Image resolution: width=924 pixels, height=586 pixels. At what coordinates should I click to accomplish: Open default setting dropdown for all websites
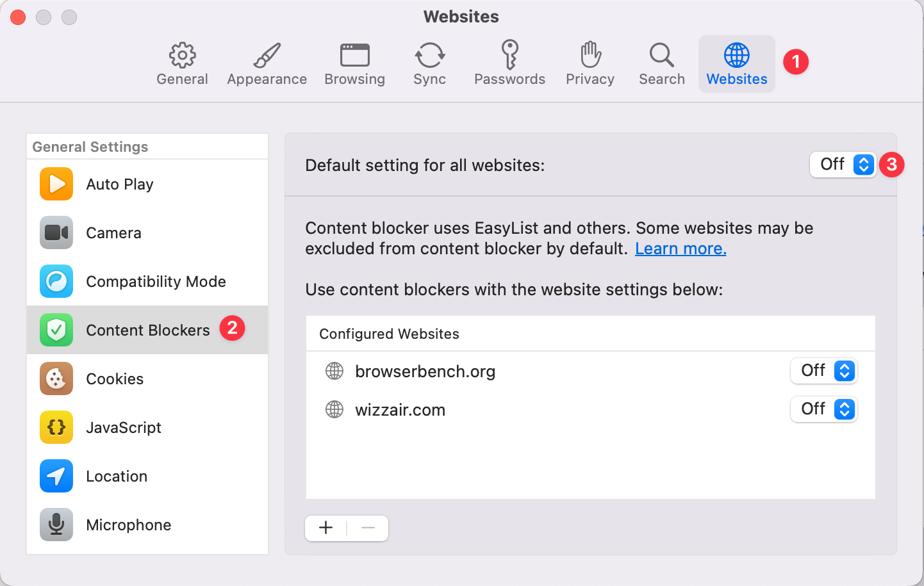click(843, 165)
